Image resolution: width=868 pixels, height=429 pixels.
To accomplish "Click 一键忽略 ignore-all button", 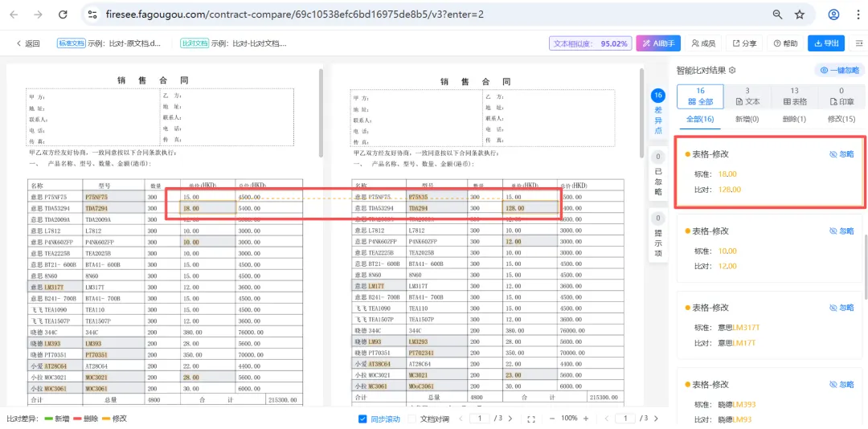I will 839,71.
